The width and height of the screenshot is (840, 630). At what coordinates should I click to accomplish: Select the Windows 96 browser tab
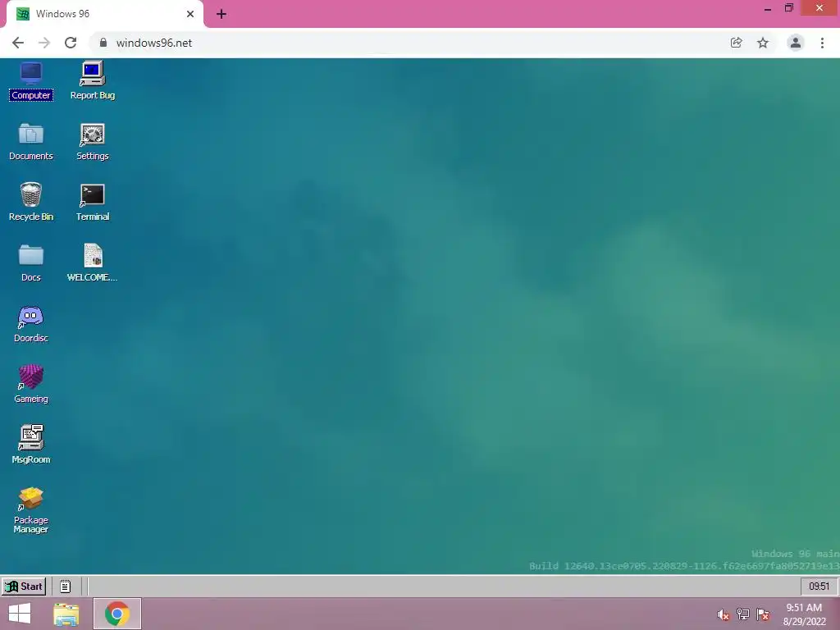coord(105,14)
